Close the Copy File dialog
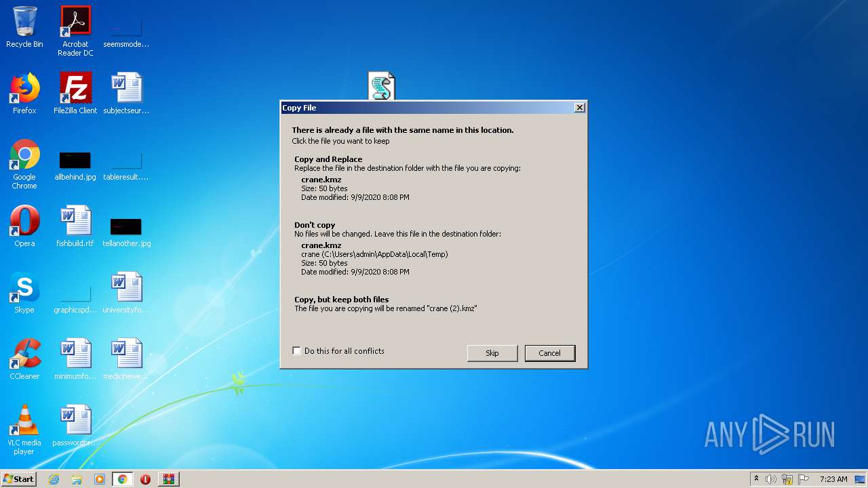Viewport: 868px width, 488px height. click(x=579, y=108)
